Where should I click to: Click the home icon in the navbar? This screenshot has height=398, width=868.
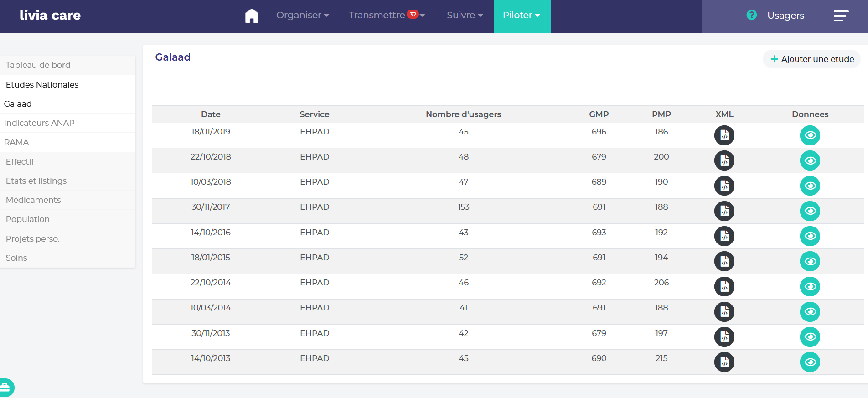coord(252,16)
